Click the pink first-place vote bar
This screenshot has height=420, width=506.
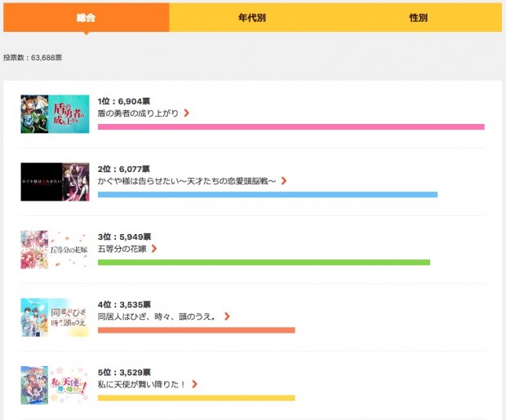pos(291,127)
